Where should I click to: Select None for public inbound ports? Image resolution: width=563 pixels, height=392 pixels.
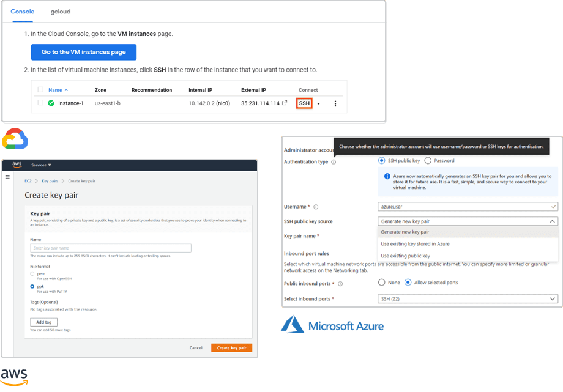pyautogui.click(x=382, y=283)
